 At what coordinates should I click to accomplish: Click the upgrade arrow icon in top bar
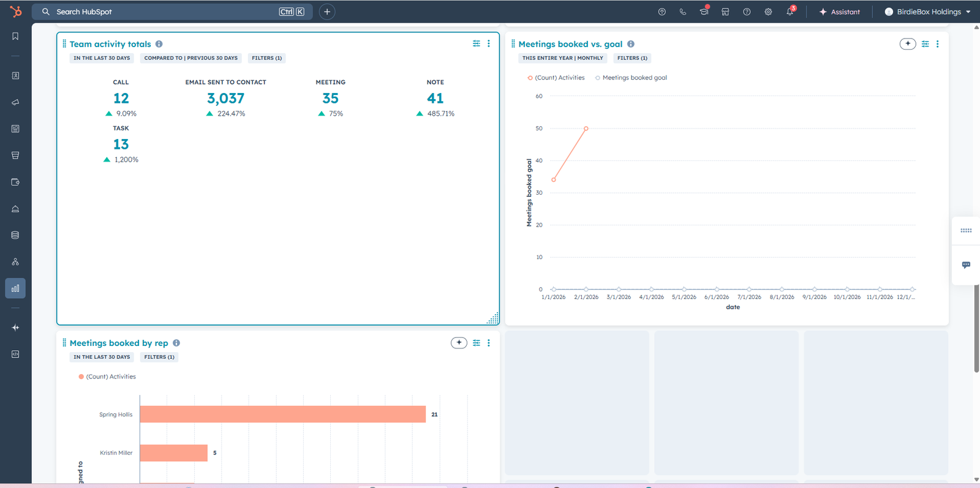662,12
